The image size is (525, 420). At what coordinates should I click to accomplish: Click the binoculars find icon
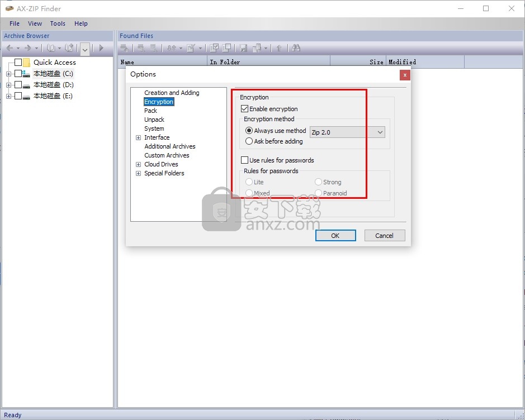[x=296, y=48]
